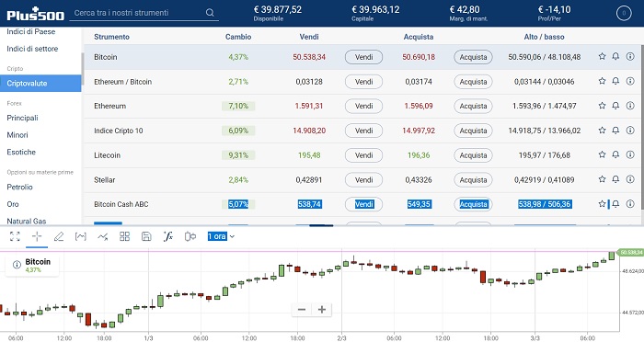Select Esotiche forex category
This screenshot has height=342, width=644.
click(x=21, y=152)
